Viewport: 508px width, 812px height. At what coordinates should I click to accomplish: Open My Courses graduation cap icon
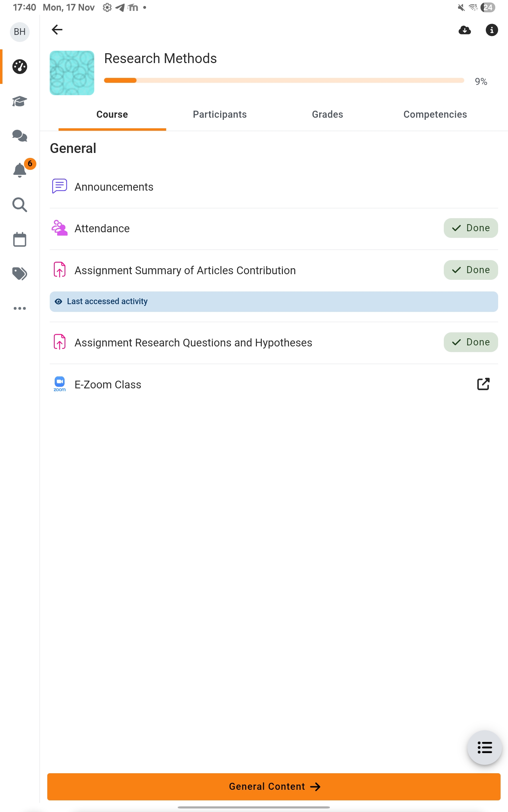(x=20, y=101)
